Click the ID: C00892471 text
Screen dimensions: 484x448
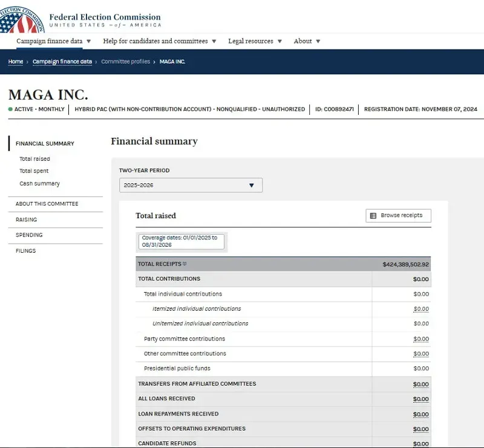[335, 109]
